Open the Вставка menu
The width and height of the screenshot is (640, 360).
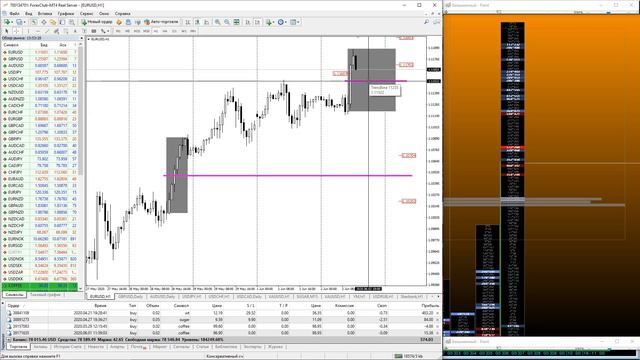click(45, 13)
